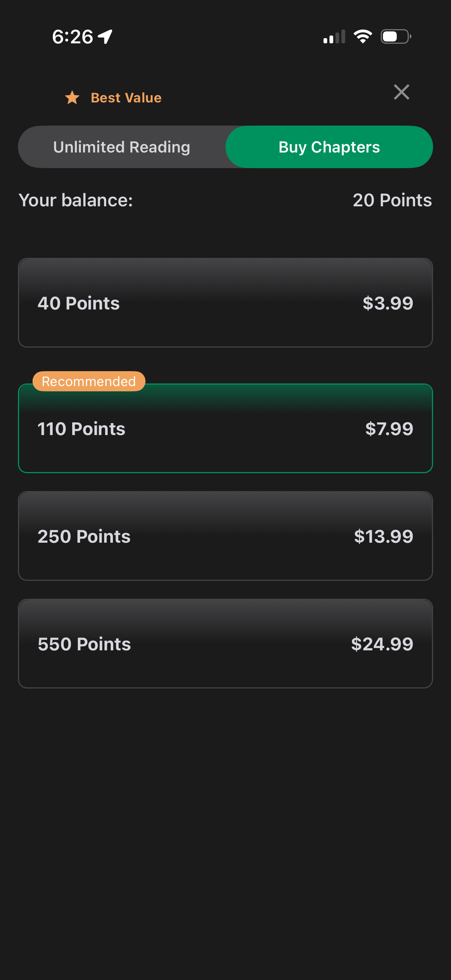Tap the $3.99 price label
This screenshot has width=451, height=980.
pyautogui.click(x=387, y=303)
